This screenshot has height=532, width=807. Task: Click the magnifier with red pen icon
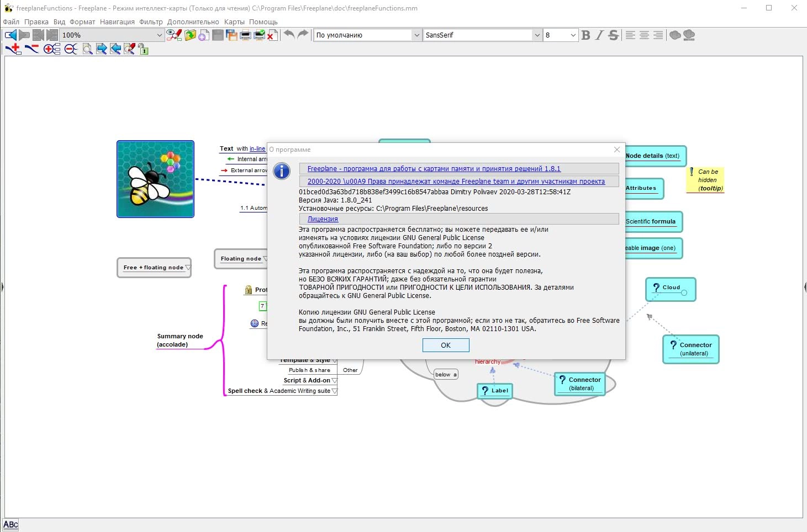coord(129,49)
